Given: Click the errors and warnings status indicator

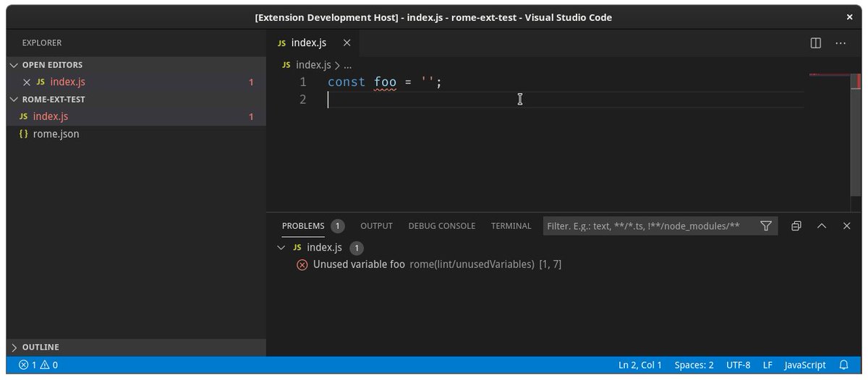Looking at the screenshot, I should (x=38, y=365).
